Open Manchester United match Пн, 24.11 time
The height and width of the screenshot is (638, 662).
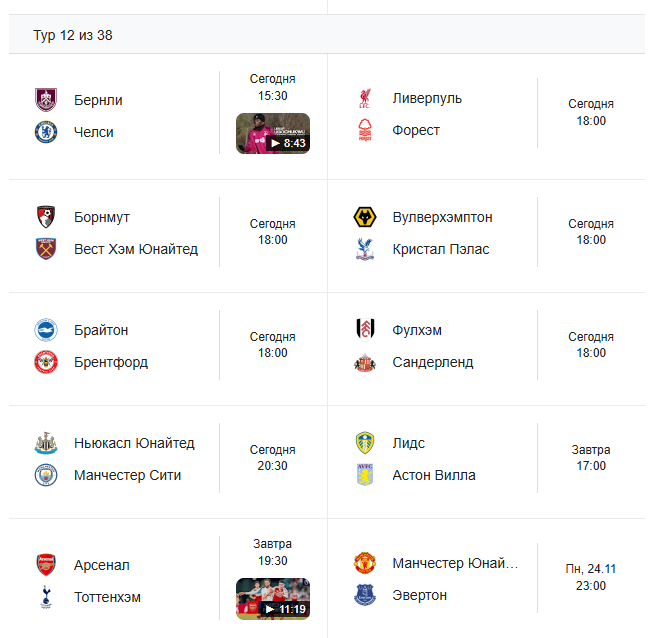pos(591,577)
